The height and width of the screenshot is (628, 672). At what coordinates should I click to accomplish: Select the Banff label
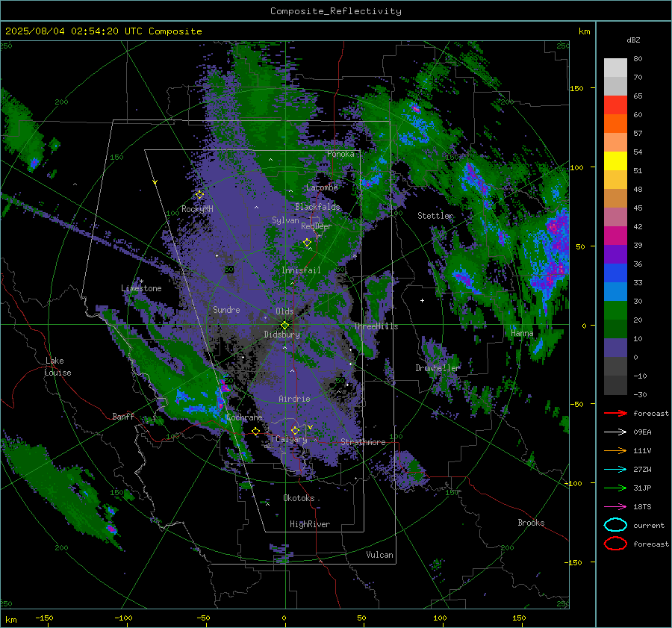pyautogui.click(x=123, y=416)
